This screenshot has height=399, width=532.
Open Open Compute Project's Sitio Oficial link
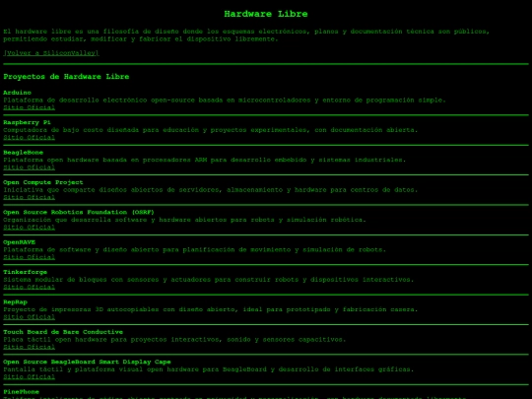tap(30, 197)
